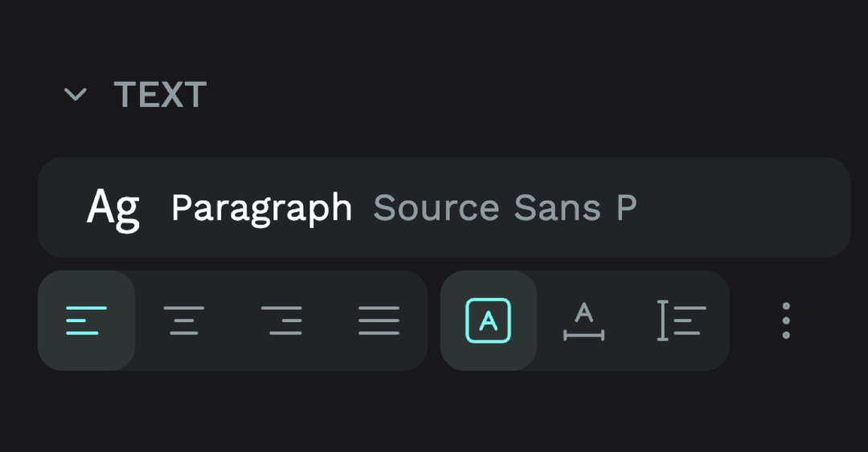This screenshot has height=452, width=868.
Task: Select justified text alignment
Action: coord(379,320)
